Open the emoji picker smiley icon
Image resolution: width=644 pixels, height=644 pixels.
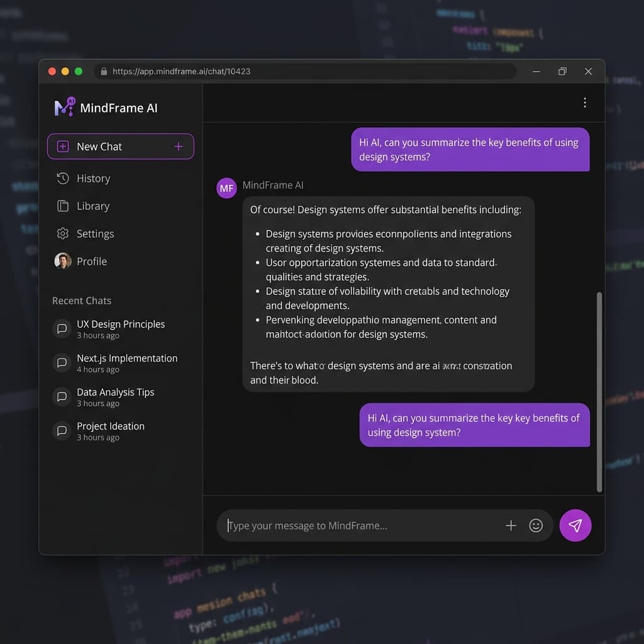pyautogui.click(x=536, y=526)
